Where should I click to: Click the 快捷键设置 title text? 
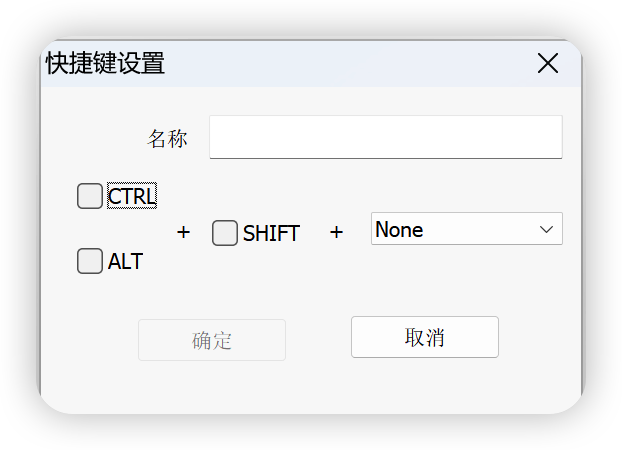[x=106, y=63]
